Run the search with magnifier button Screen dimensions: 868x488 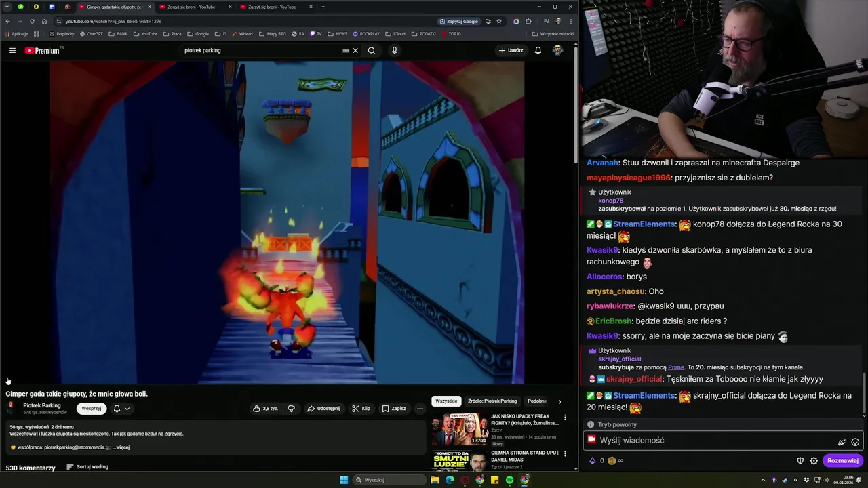coord(372,50)
